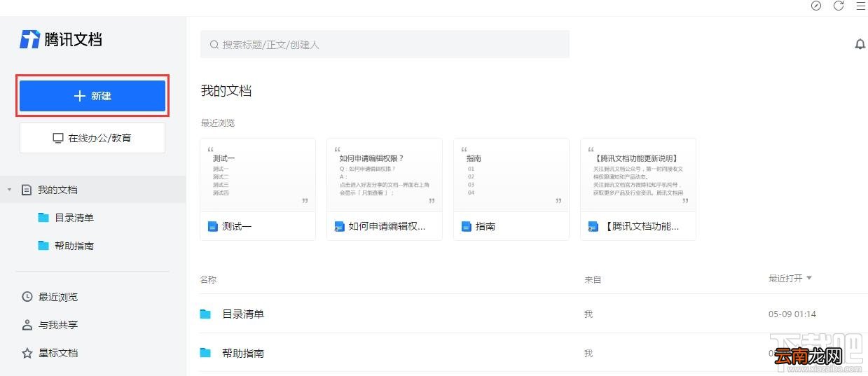Screen dimensions: 868x376
Task: Click the compass icon in the title bar
Action: click(x=816, y=6)
